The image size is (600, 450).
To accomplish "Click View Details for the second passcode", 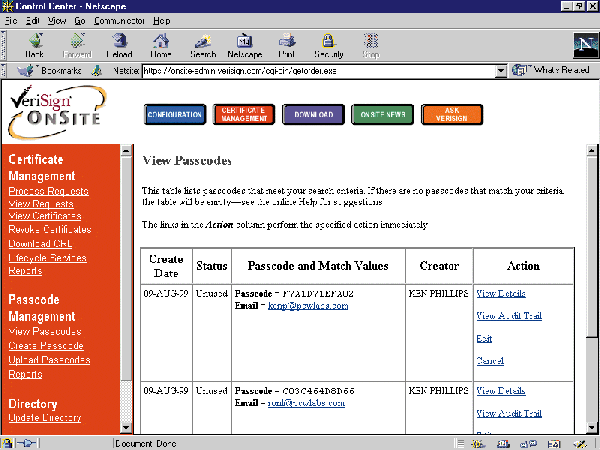I will pyautogui.click(x=501, y=391).
